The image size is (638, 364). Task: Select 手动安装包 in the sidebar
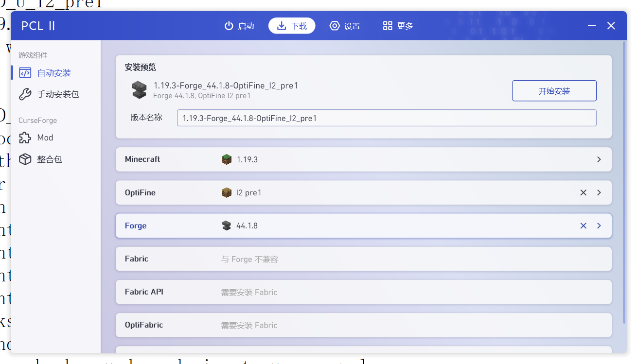pos(54,94)
